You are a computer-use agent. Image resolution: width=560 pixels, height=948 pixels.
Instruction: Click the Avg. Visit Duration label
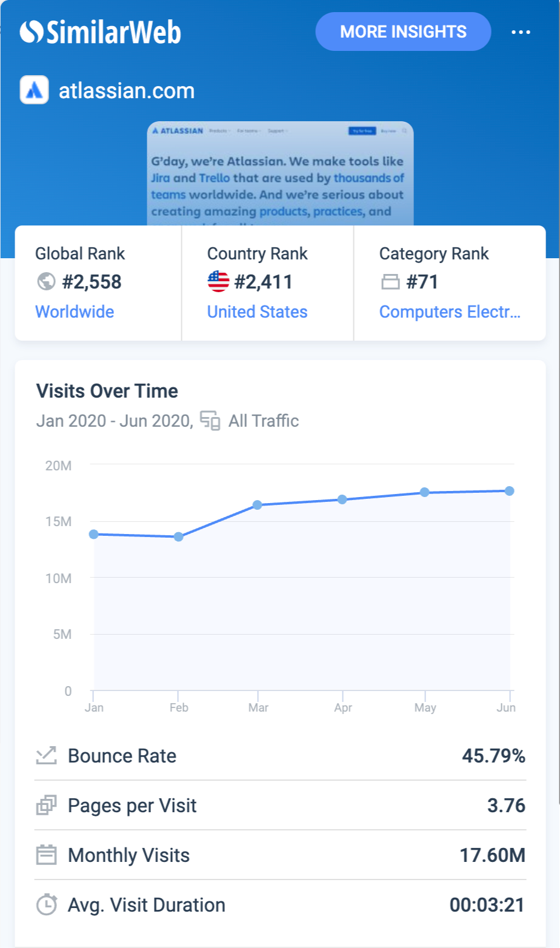147,905
